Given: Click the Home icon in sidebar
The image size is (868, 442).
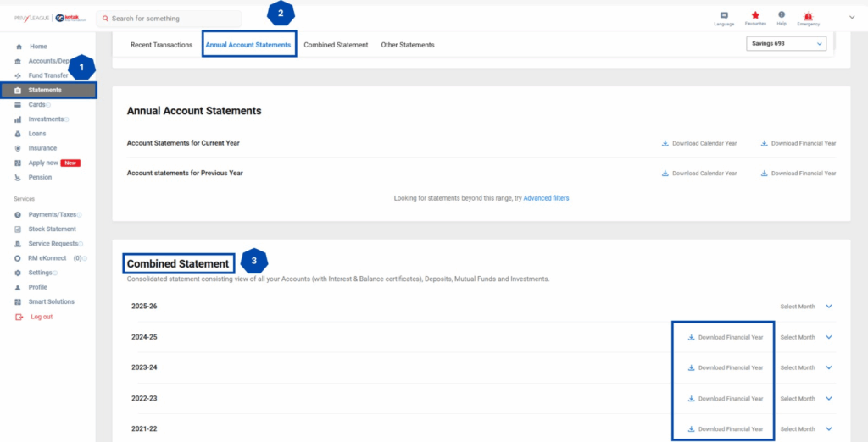Looking at the screenshot, I should click(19, 47).
